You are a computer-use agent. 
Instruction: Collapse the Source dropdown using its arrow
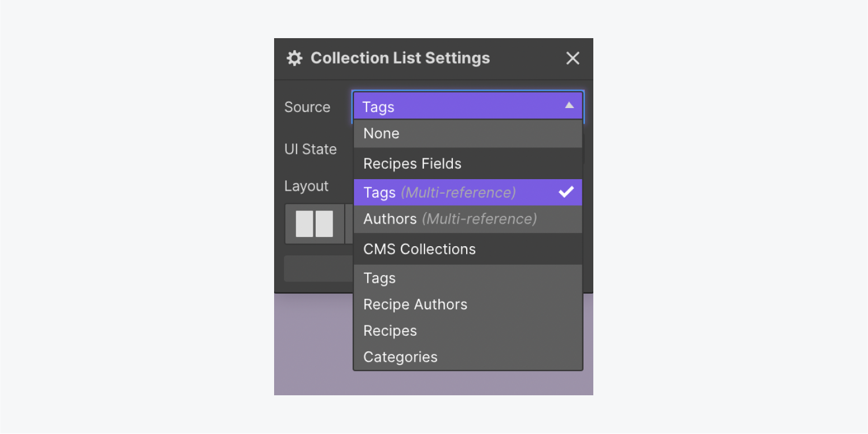569,106
